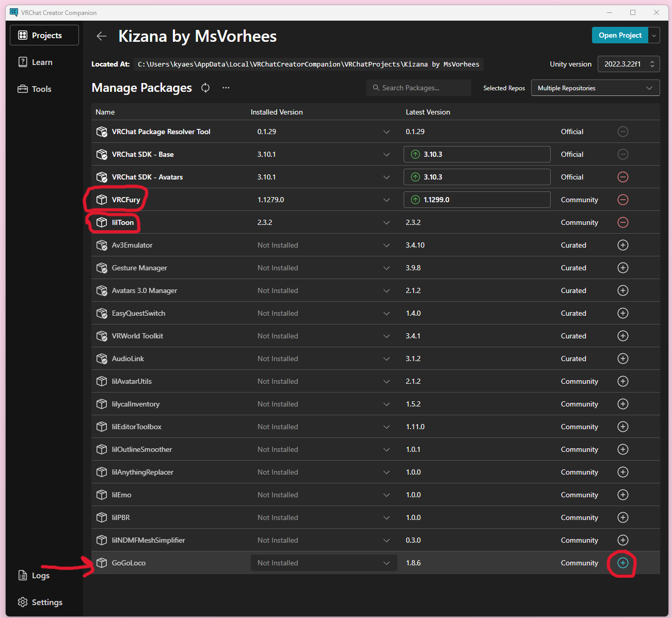
Task: Remove the VRCFury package
Action: [x=623, y=200]
